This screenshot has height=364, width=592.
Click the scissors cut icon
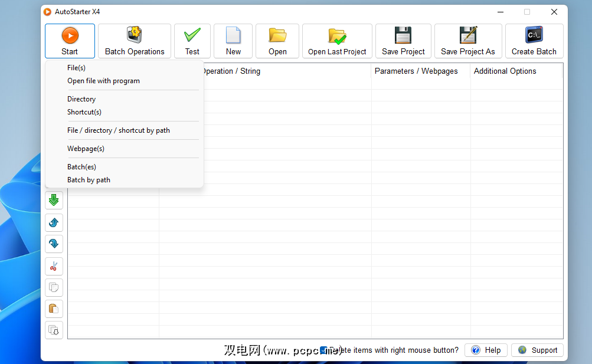click(54, 266)
